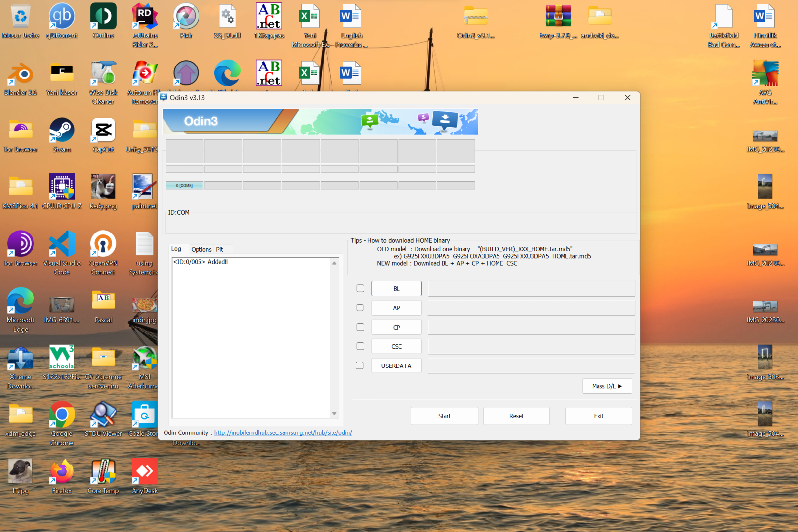
Task: Select the Wise Disk Cleaner icon
Action: pos(103,83)
